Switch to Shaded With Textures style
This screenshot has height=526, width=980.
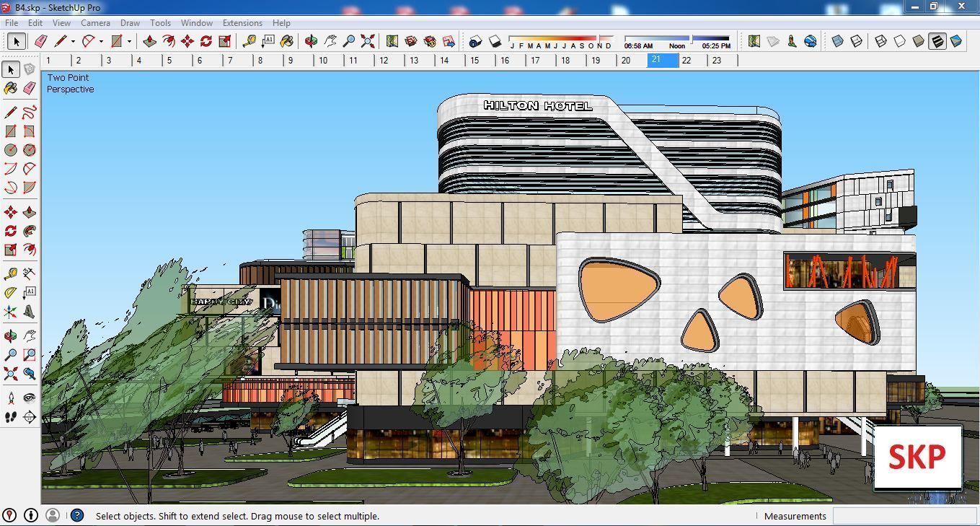point(937,41)
